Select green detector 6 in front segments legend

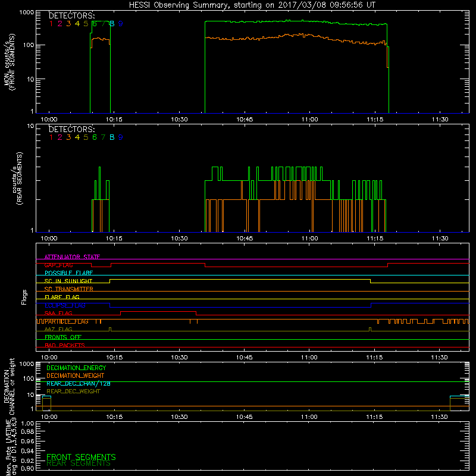click(95, 24)
